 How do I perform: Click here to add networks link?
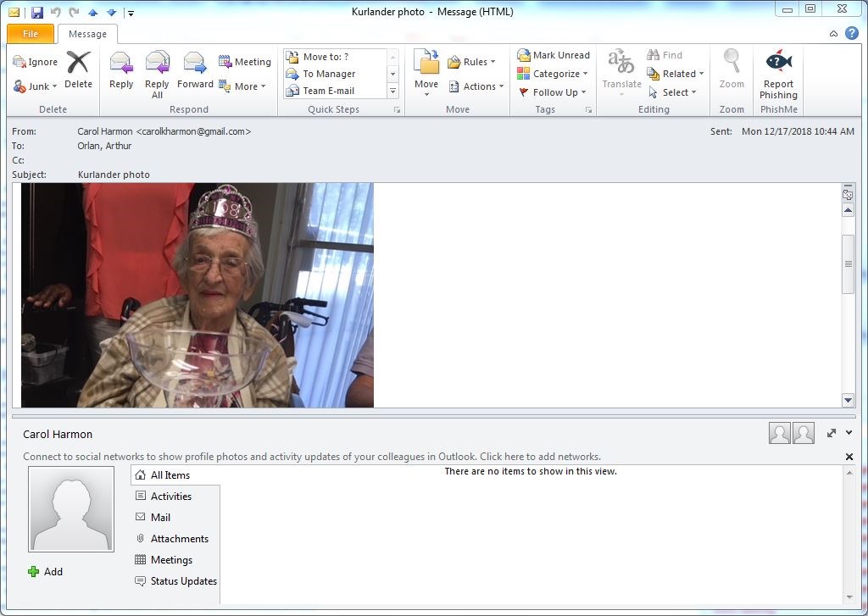540,457
